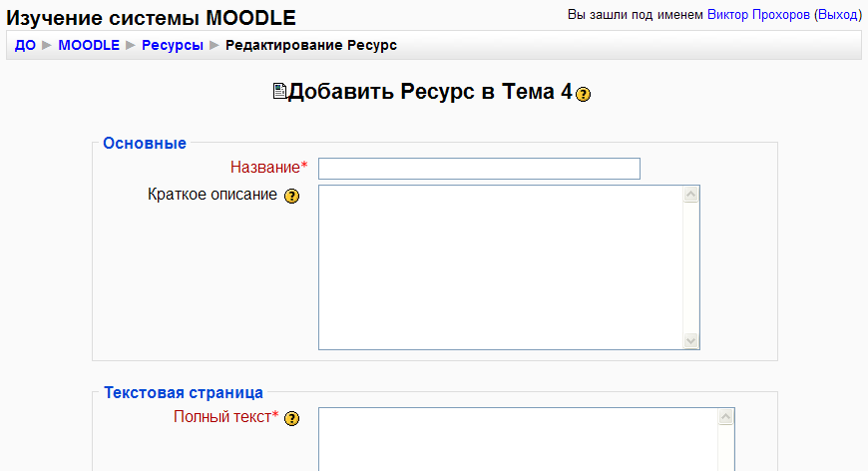The image size is (868, 471).
Task: Open help icon next to Полный текст
Action: click(x=291, y=418)
